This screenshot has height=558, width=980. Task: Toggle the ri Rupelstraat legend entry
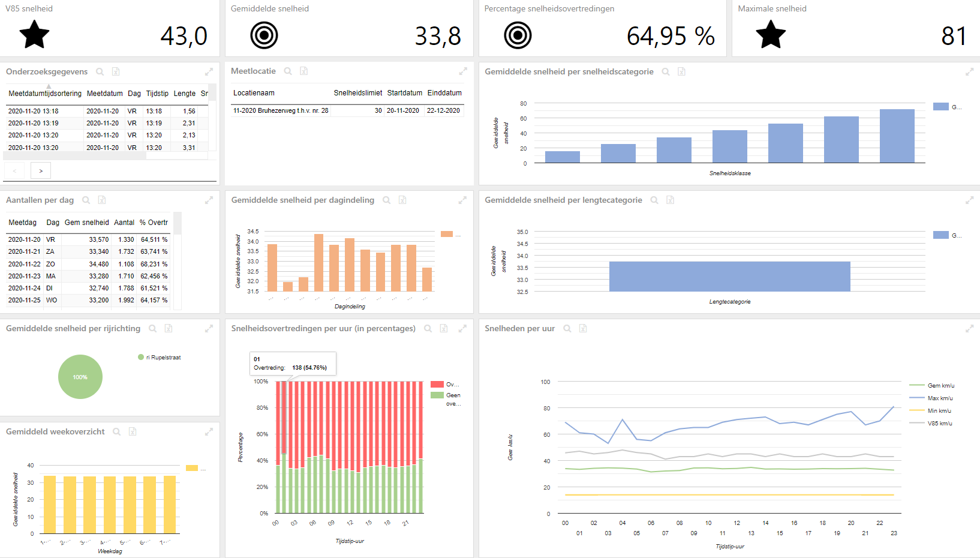160,358
